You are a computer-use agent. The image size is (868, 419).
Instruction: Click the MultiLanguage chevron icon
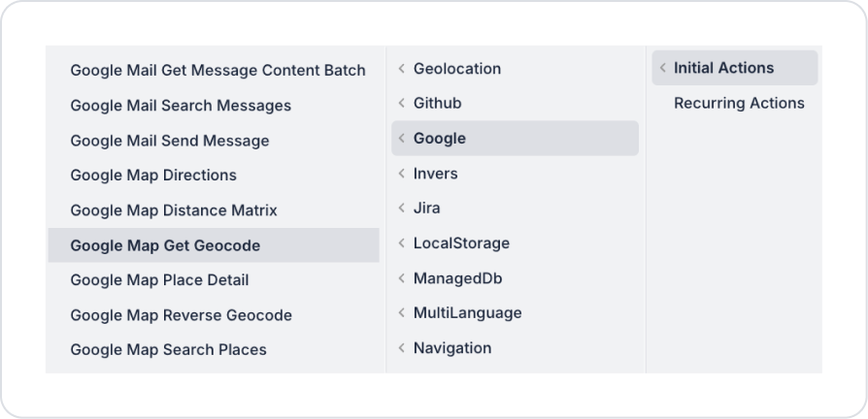click(x=401, y=313)
